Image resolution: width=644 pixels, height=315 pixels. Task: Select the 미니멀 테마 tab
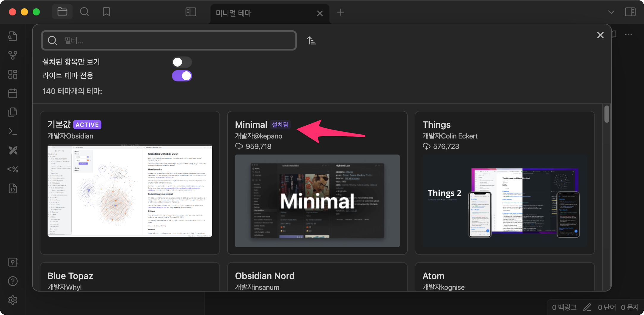270,14
